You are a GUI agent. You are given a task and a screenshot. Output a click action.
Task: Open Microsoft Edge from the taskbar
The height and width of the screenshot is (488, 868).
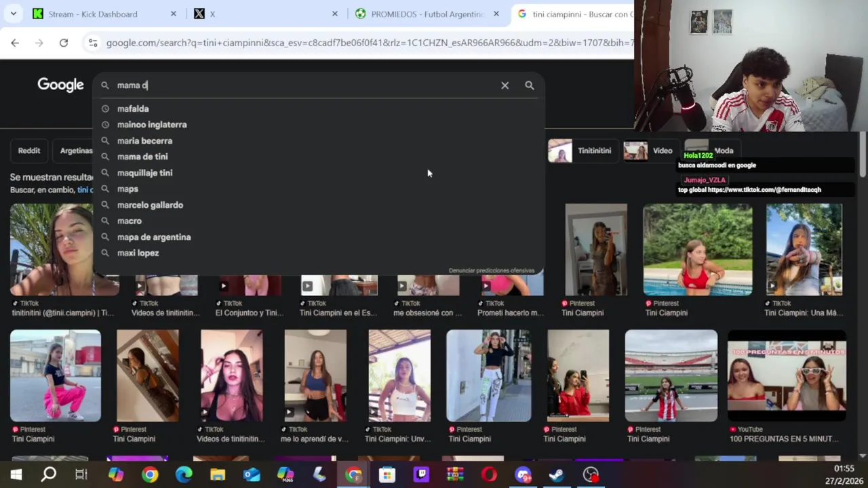click(184, 475)
